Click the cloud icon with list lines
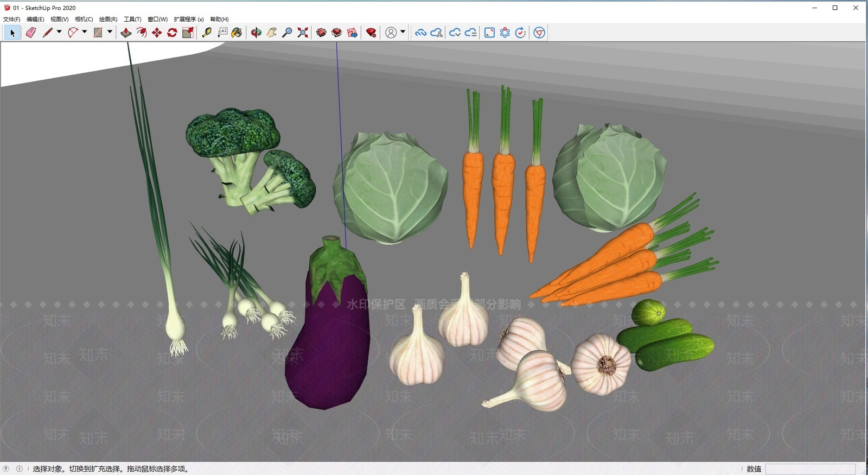868x475 pixels. coord(471,33)
